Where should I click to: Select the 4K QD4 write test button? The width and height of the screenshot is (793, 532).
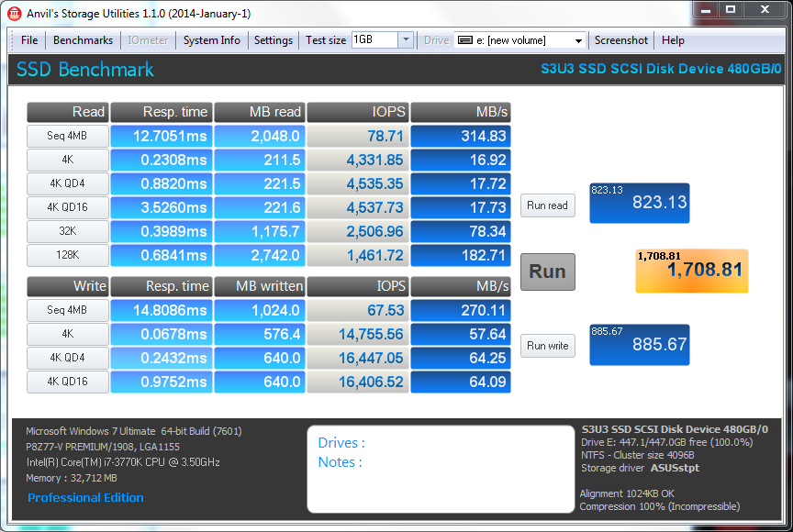point(67,359)
